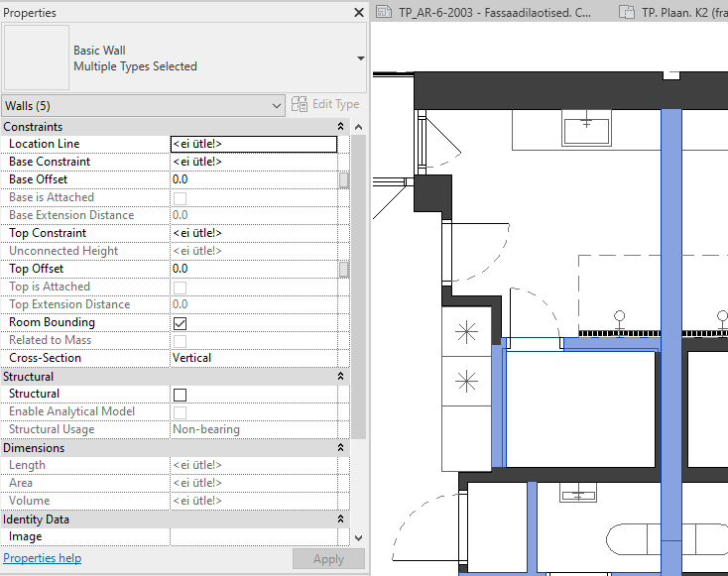Click the Edit Type icon
This screenshot has height=576, width=728.
click(299, 104)
